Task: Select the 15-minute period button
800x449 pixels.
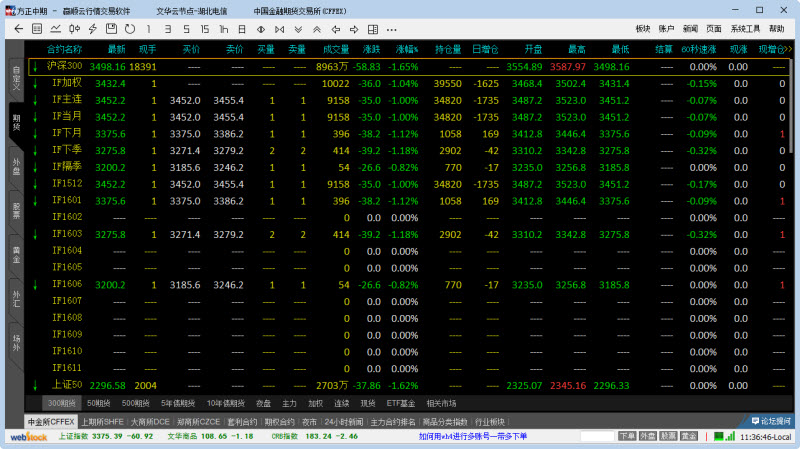Action: [x=205, y=29]
